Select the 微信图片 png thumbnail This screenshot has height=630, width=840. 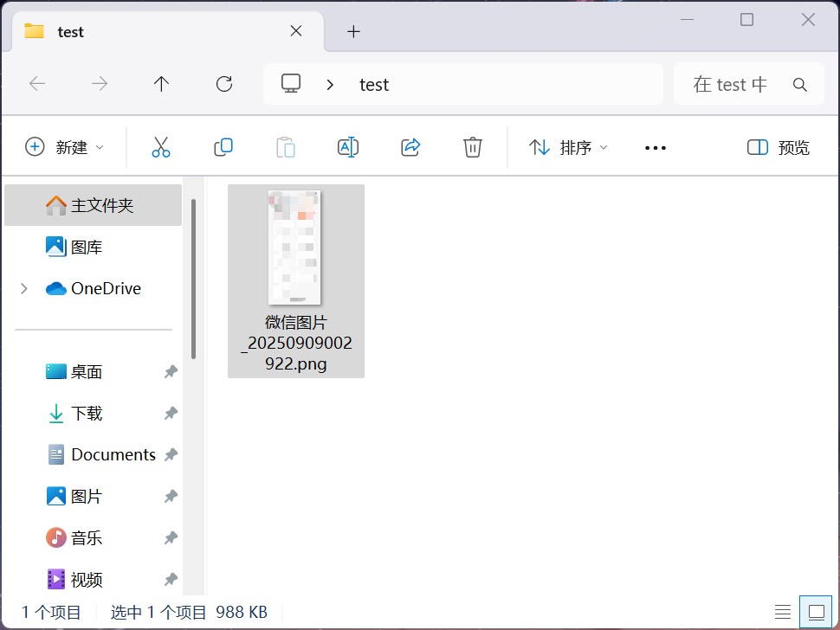[x=294, y=247]
